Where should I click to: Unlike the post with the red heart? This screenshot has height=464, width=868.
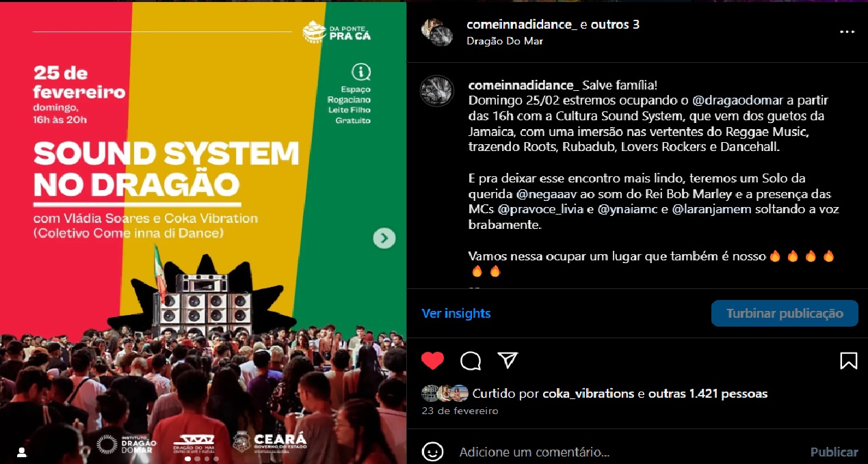[x=432, y=360]
